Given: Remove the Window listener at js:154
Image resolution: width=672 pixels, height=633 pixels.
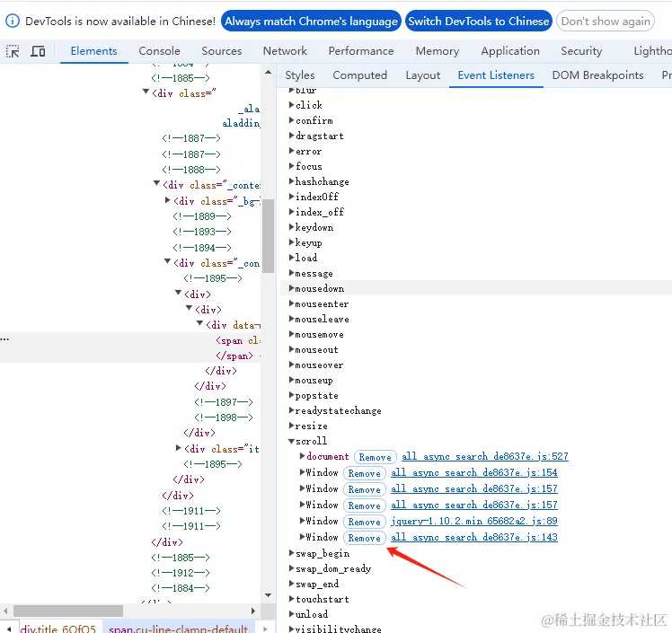Looking at the screenshot, I should pos(364,473).
